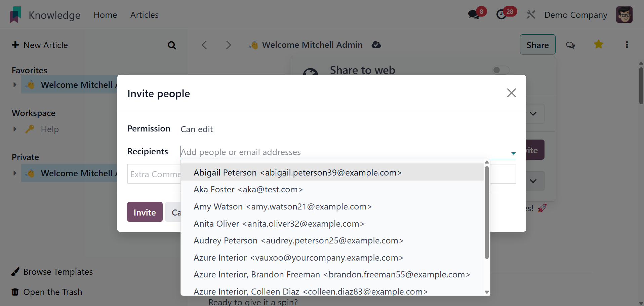Viewport: 644px width, 306px height.
Task: Expand Welcome Mitchell article under Private
Action: [x=15, y=173]
